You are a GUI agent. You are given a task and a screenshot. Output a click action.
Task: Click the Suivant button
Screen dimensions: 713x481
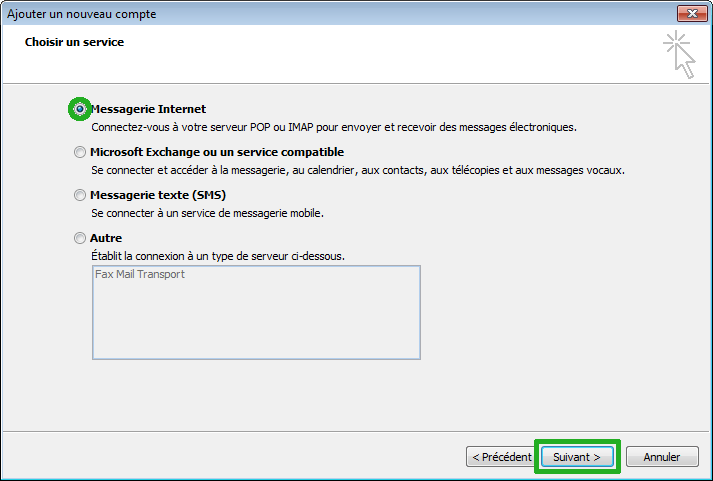[577, 457]
